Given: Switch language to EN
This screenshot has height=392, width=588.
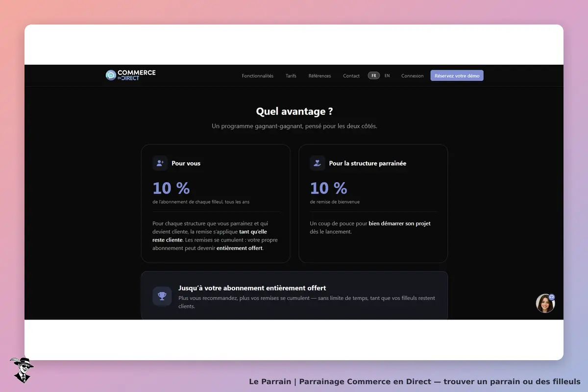Looking at the screenshot, I should click(x=387, y=76).
